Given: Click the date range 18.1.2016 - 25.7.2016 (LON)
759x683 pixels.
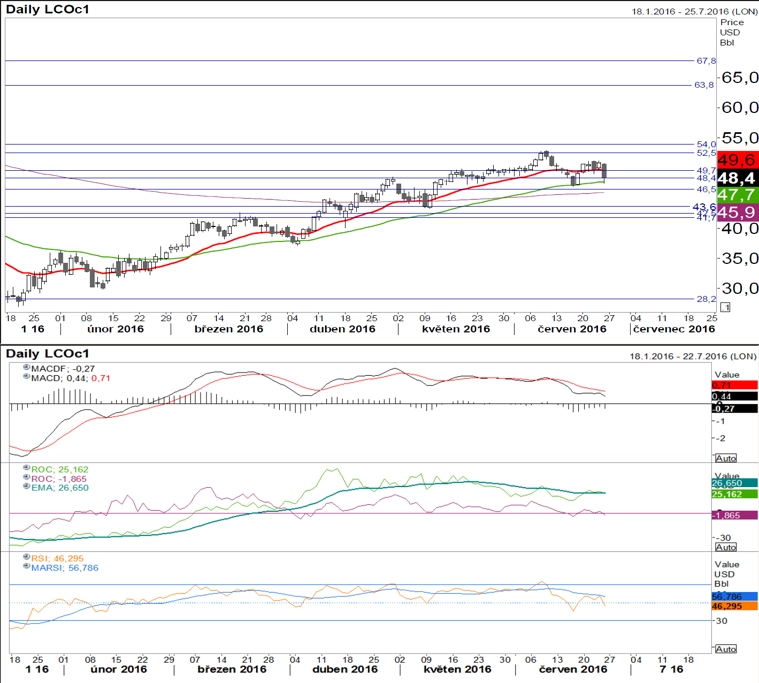Looking at the screenshot, I should [694, 12].
